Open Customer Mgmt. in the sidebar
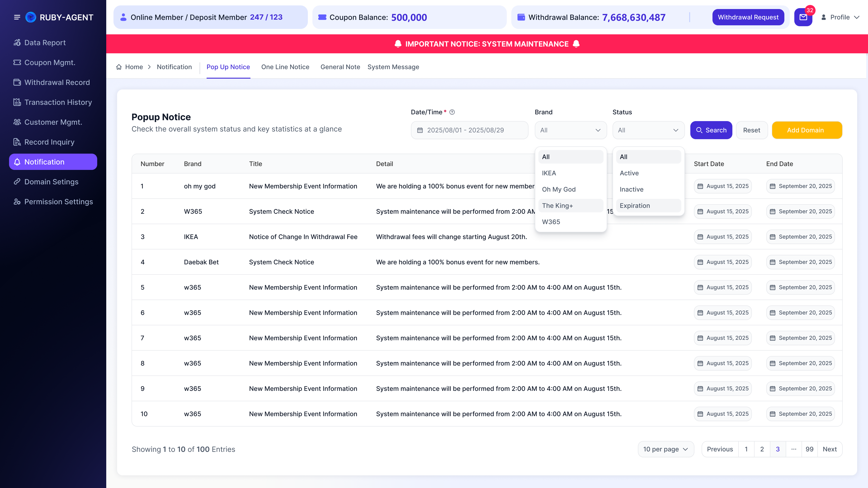868x488 pixels. coord(53,122)
